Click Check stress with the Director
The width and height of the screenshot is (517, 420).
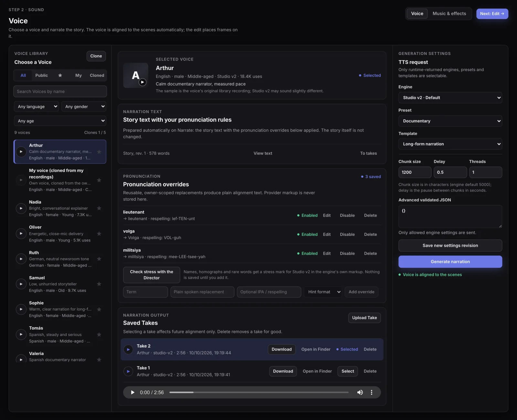tap(152, 275)
